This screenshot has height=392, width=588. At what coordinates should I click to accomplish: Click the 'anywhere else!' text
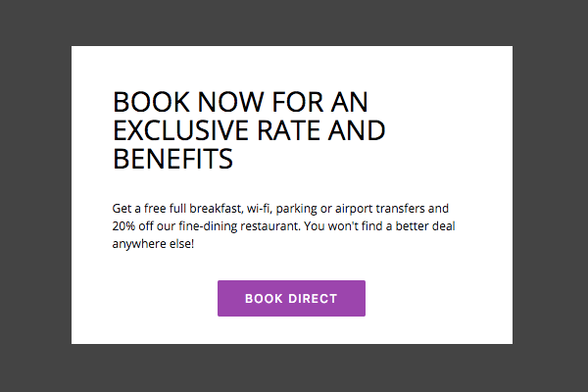153,244
